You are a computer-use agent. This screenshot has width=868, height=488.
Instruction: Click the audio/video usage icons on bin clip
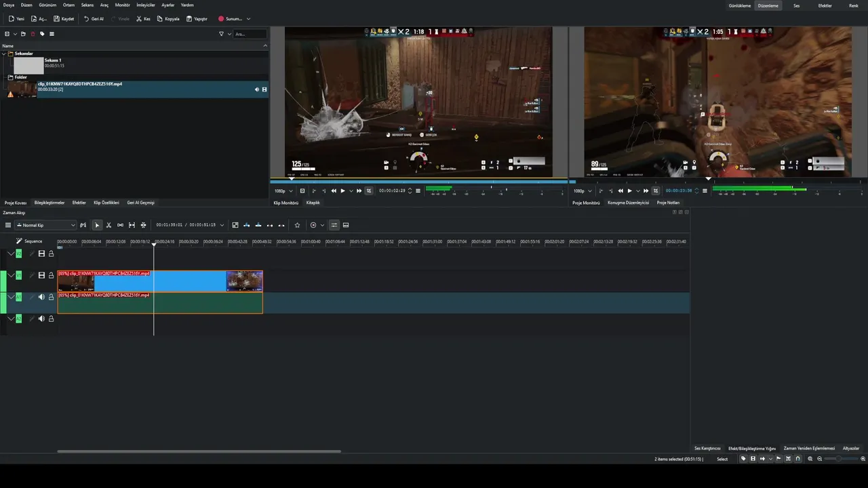[x=260, y=89]
